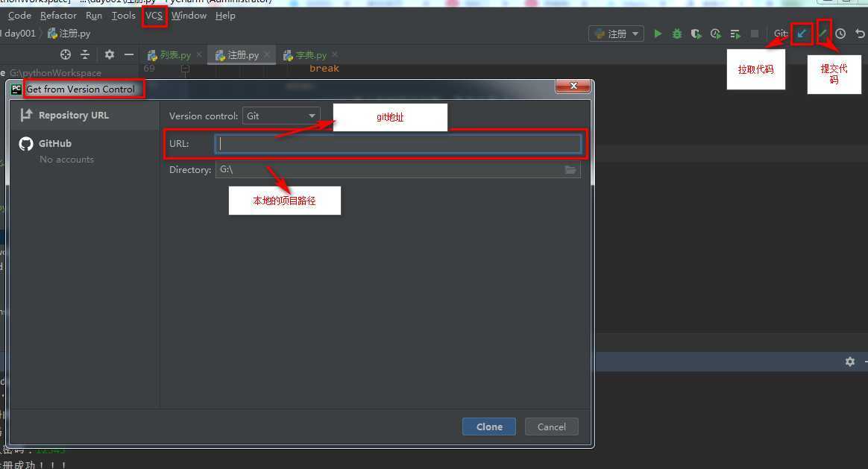868x469 pixels.
Task: Open the Refactor menu
Action: 58,16
